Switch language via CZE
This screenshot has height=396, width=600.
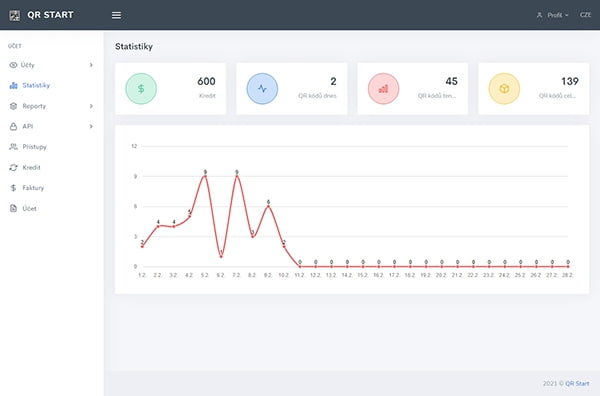coord(585,15)
